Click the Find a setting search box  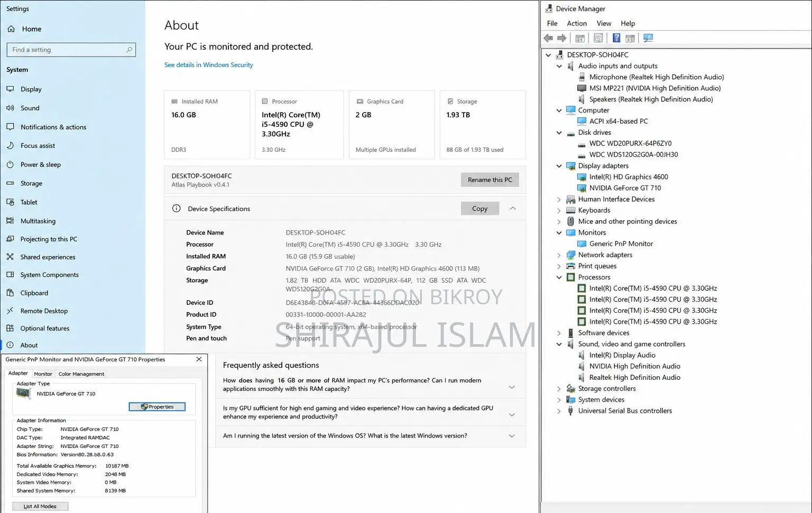[71, 50]
